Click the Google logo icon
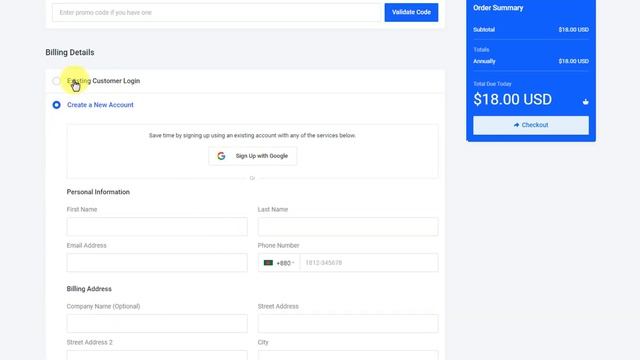This screenshot has height=360, width=640. [x=221, y=156]
